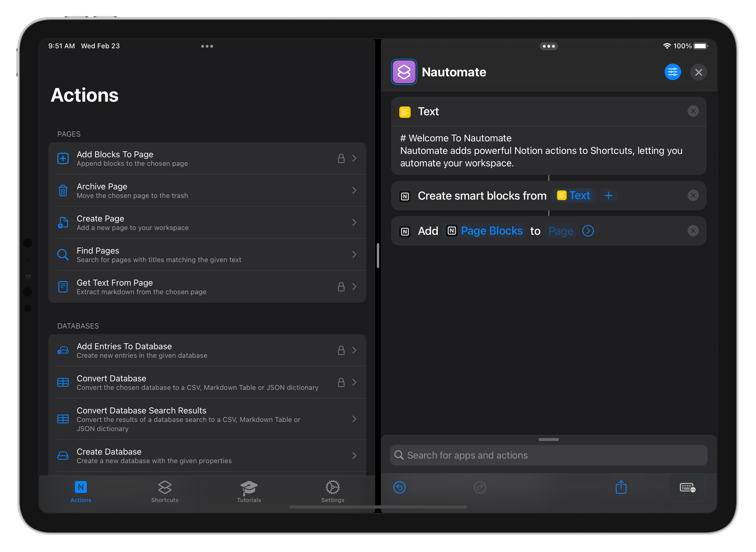Viewport: 756px width, 552px height.
Task: Share the Nautomate shortcut
Action: coord(621,487)
